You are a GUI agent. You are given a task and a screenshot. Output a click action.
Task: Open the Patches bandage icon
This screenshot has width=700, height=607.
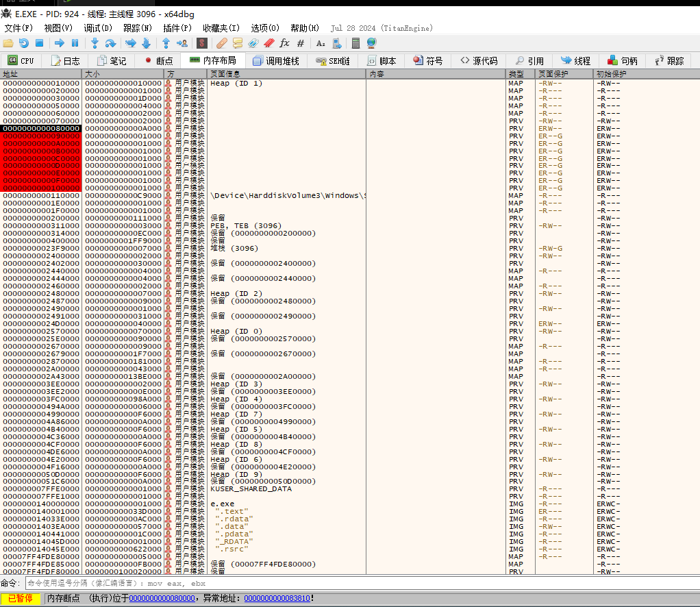click(222, 43)
